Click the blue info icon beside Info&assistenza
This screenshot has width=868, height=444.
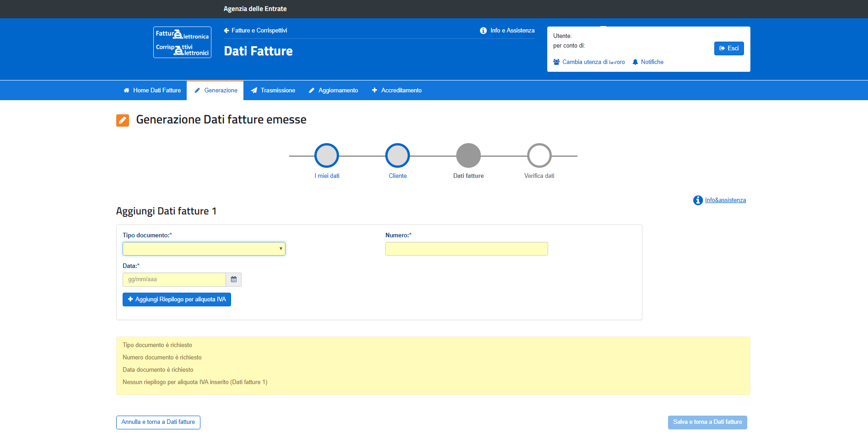click(697, 200)
